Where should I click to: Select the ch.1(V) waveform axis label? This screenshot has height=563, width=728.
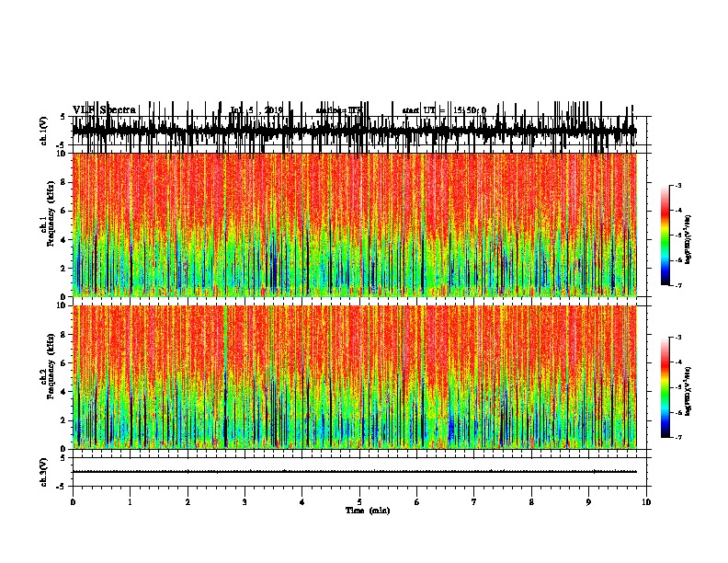[44, 131]
